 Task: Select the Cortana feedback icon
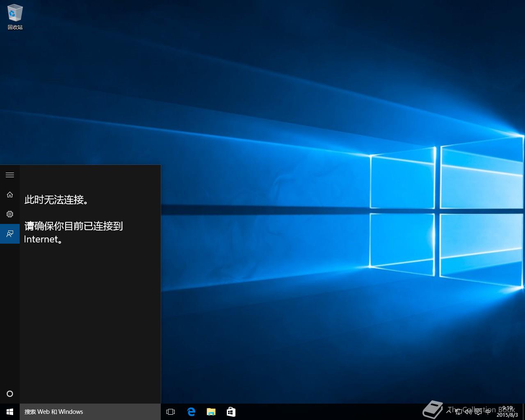(10, 234)
